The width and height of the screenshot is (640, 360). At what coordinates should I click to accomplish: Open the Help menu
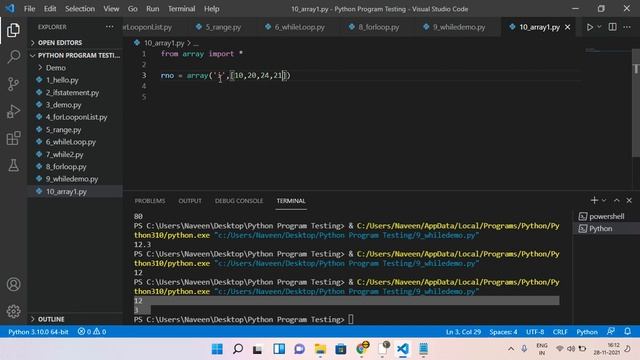coord(211,9)
